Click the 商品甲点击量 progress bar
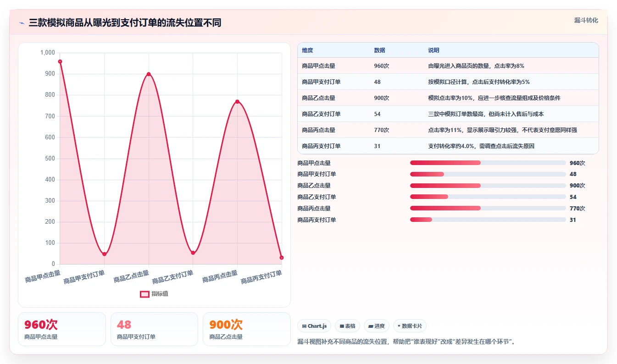617x364 pixels. pos(488,163)
